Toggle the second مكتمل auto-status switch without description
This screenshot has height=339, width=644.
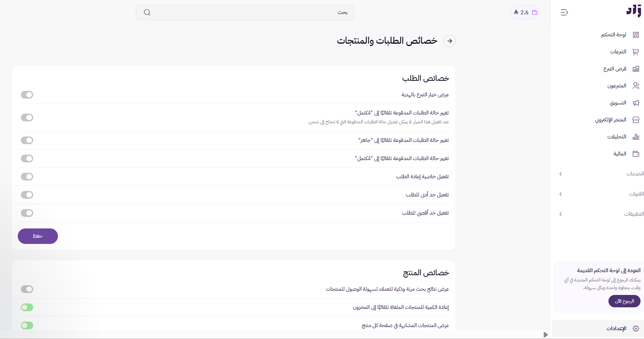[x=27, y=158]
